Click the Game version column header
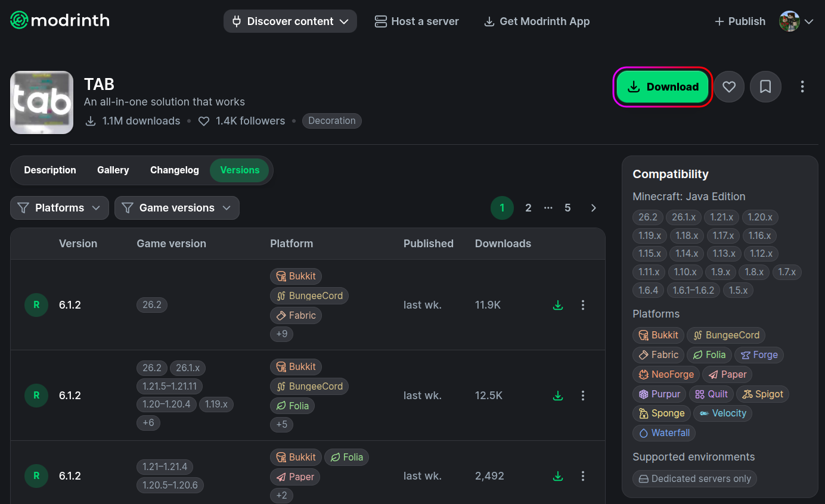Image resolution: width=825 pixels, height=504 pixels. tap(172, 244)
